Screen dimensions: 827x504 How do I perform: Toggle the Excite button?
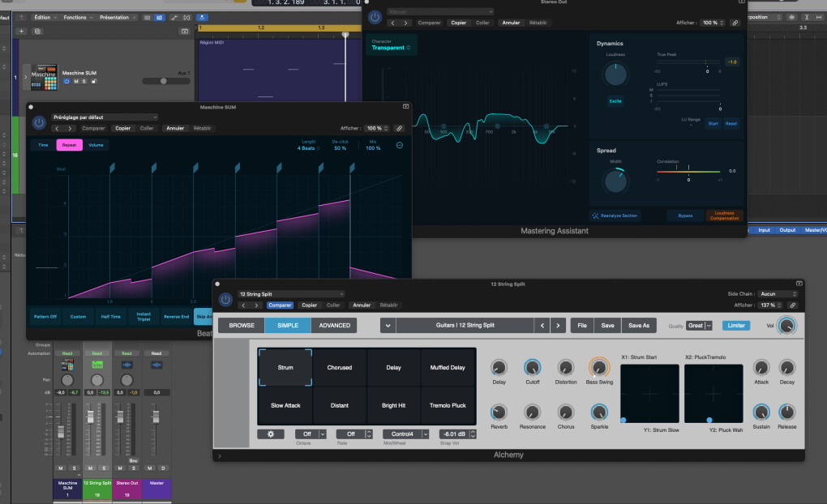click(x=615, y=101)
